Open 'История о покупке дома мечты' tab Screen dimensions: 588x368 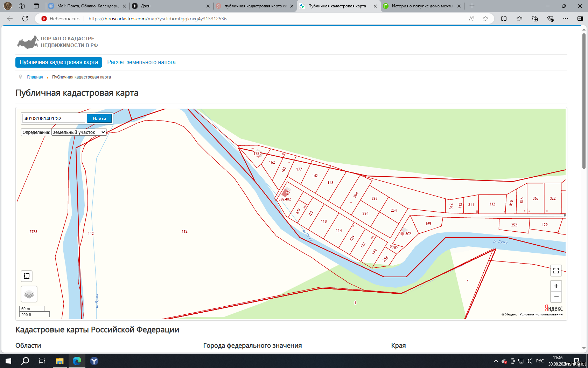point(422,6)
